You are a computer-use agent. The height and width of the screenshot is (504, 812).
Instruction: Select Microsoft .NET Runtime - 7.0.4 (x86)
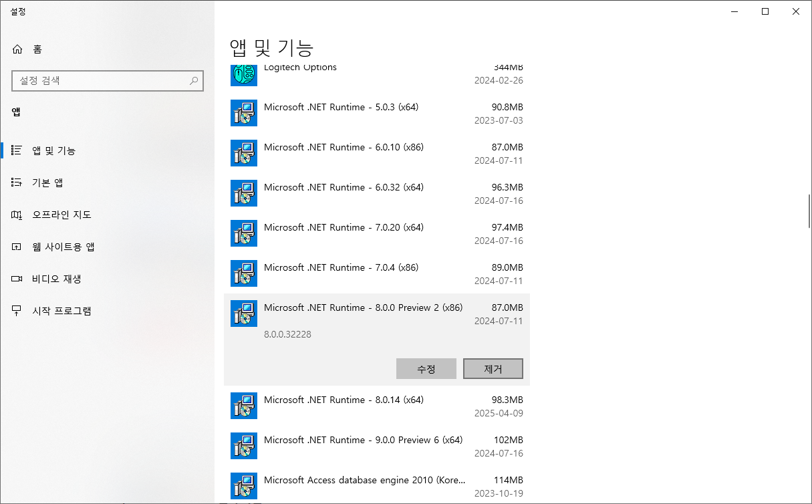point(377,273)
